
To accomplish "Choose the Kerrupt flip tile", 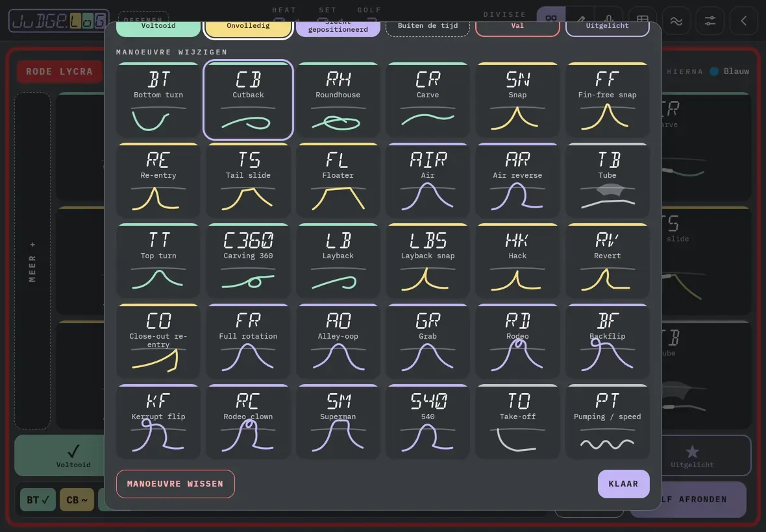I will click(x=158, y=422).
